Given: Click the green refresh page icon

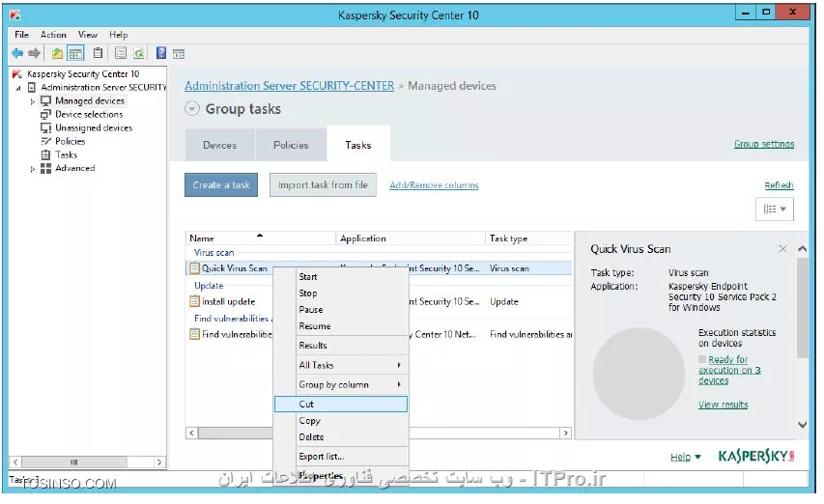Looking at the screenshot, I should [x=138, y=53].
